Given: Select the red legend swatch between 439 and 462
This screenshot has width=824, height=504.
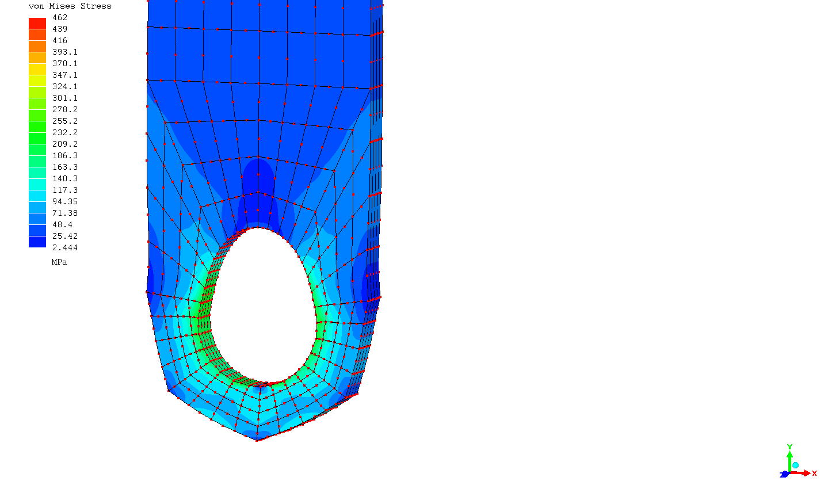Looking at the screenshot, I should pyautogui.click(x=37, y=23).
